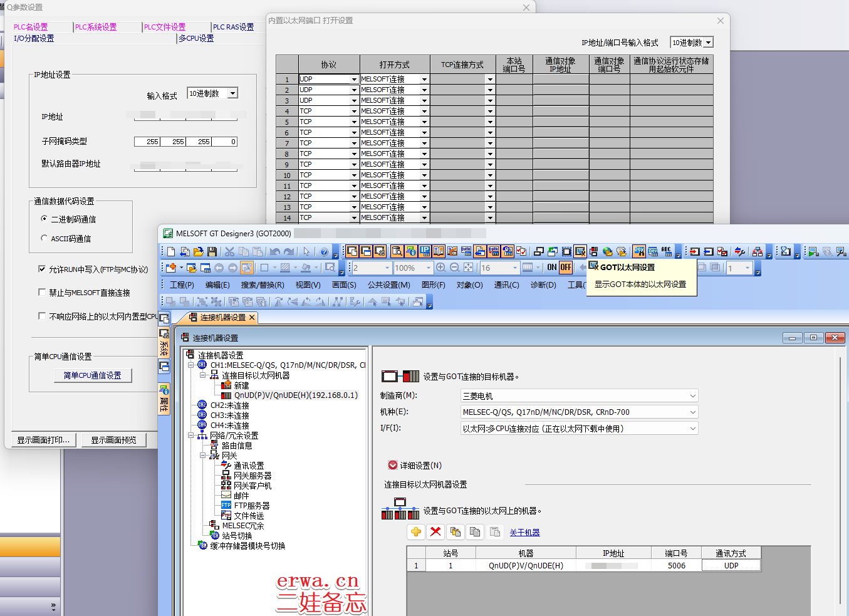Click the fit-to-screen zoom icon
The width and height of the screenshot is (849, 616).
point(469,268)
